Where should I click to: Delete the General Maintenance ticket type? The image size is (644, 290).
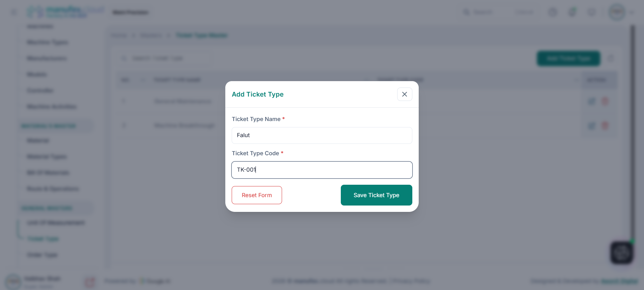click(605, 101)
